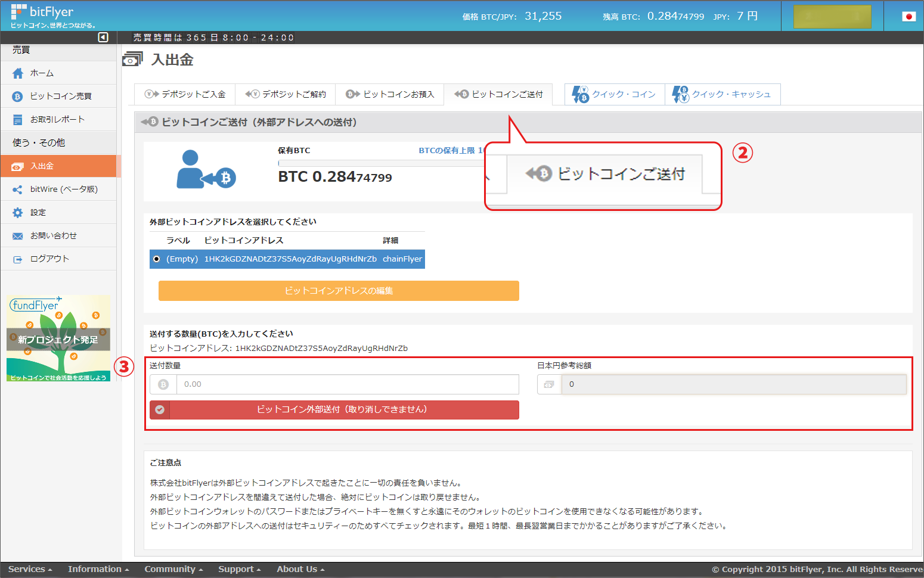Open Japanese flag language selector

pyautogui.click(x=909, y=17)
